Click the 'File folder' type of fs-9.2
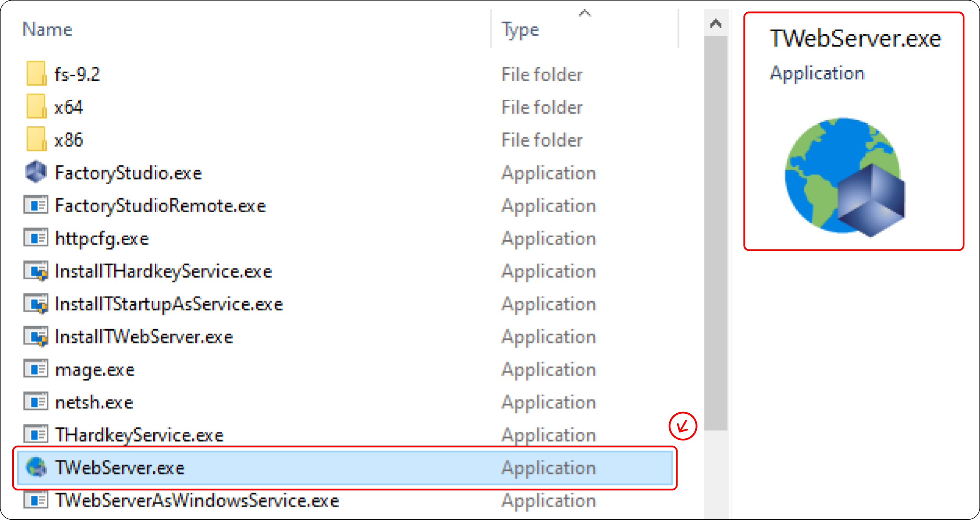 click(542, 74)
